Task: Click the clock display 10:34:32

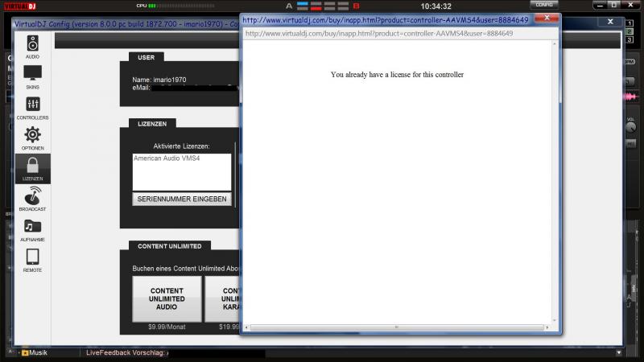Action: pyautogui.click(x=436, y=6)
